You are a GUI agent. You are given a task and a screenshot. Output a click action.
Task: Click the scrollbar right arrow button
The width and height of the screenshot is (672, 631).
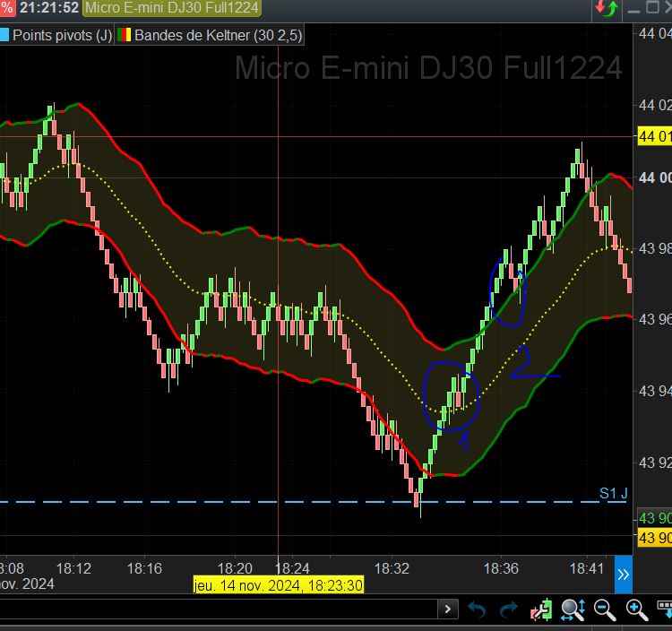coord(448,609)
